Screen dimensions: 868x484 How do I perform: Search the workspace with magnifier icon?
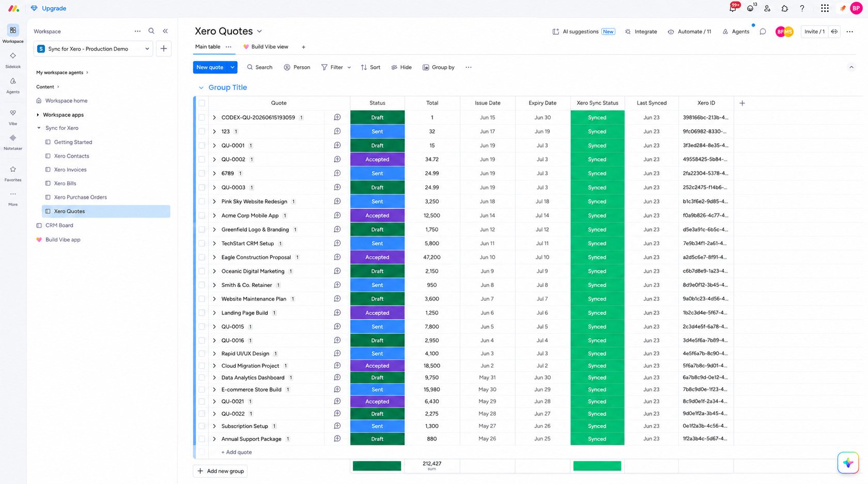point(151,31)
